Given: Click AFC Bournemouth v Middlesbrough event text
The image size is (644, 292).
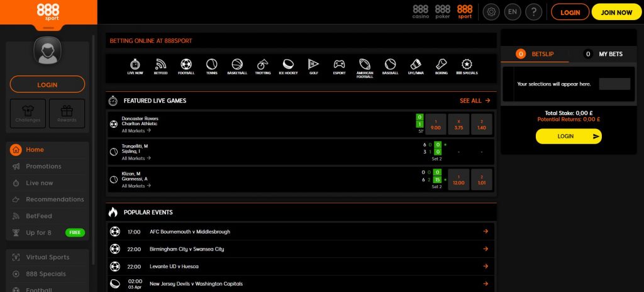Looking at the screenshot, I should pyautogui.click(x=190, y=232).
